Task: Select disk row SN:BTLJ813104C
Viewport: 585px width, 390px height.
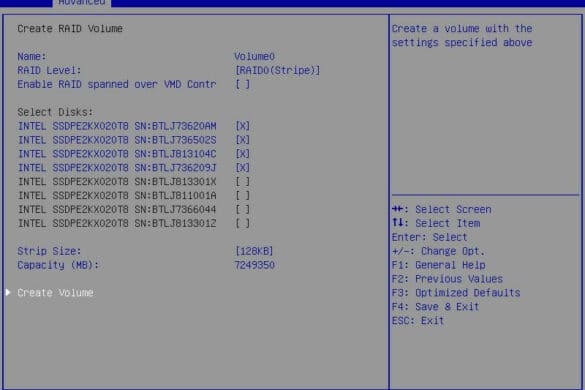Action: 117,154
